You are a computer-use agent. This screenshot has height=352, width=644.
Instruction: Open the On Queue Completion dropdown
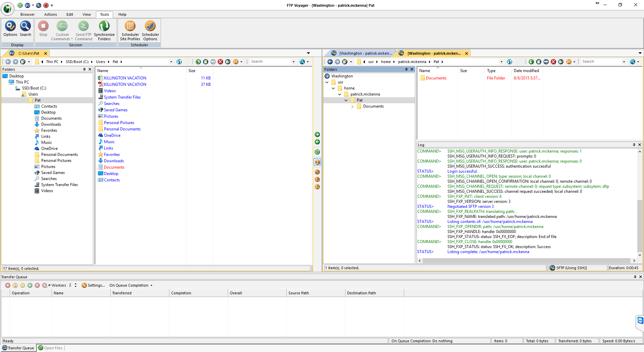click(131, 285)
